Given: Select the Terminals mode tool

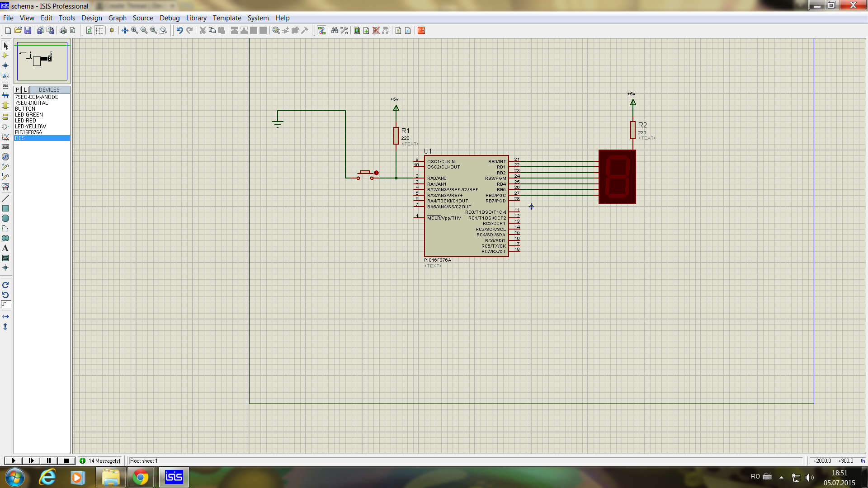Looking at the screenshot, I should (5, 117).
